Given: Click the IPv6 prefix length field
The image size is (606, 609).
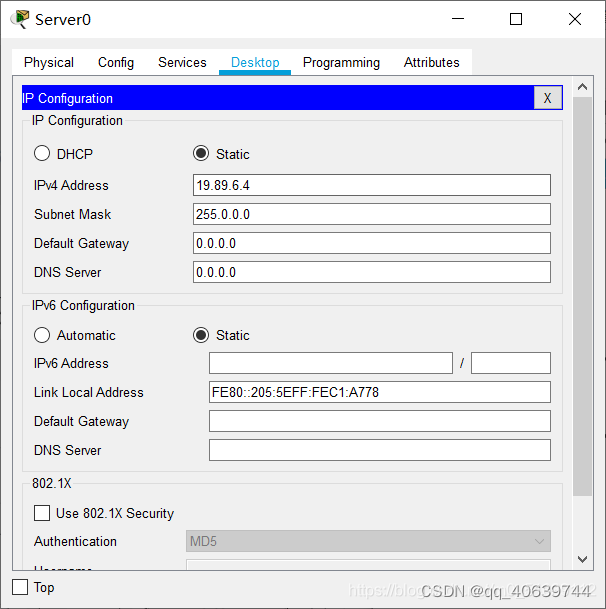Looking at the screenshot, I should (x=511, y=363).
